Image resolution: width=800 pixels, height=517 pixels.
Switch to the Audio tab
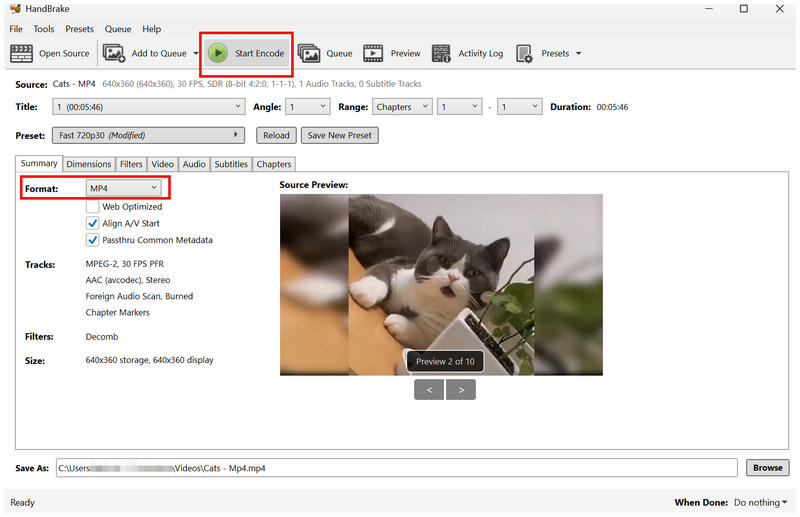[194, 164]
